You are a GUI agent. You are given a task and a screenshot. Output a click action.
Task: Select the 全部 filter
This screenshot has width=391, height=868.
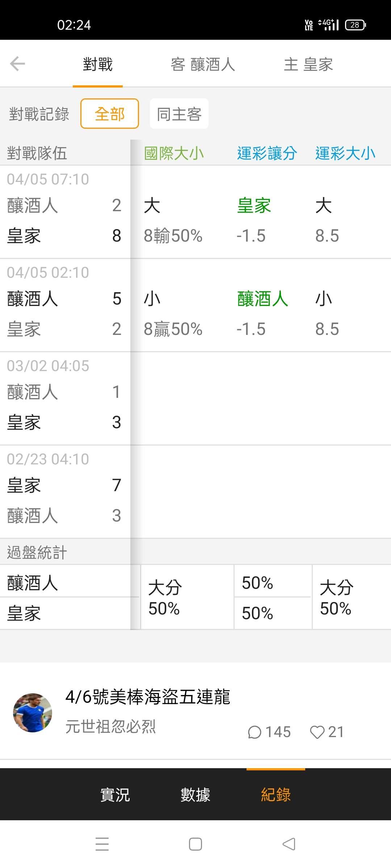coord(110,114)
